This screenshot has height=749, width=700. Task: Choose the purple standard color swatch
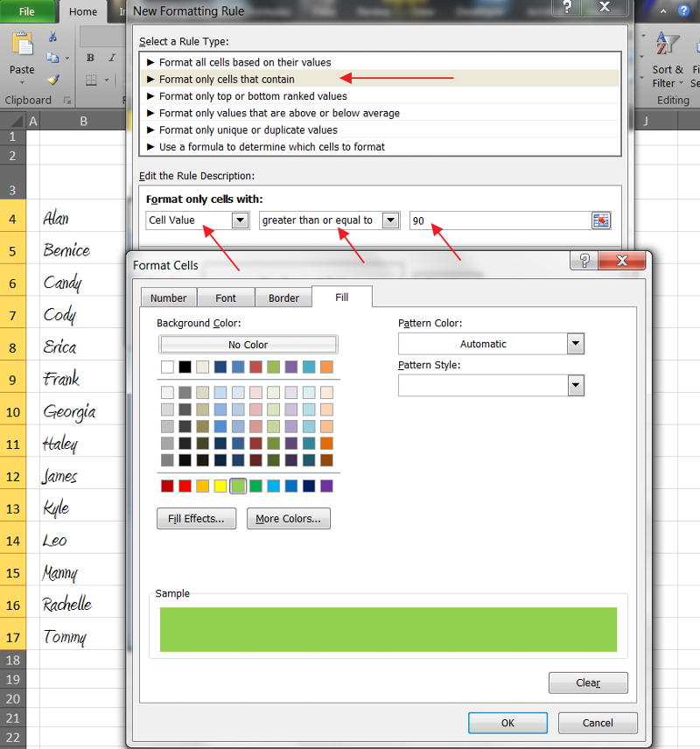[327, 486]
